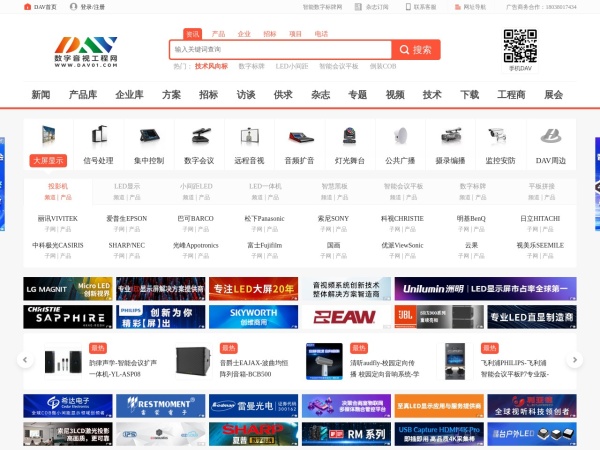This screenshot has width=600, height=450.
Task: Show previous hot products with left arrow
Action: (25, 360)
